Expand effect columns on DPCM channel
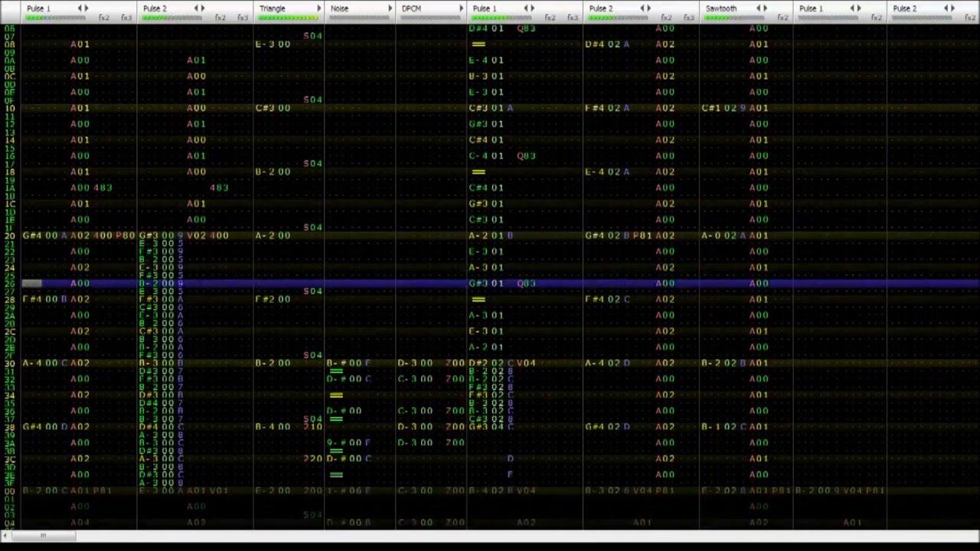 pos(462,8)
